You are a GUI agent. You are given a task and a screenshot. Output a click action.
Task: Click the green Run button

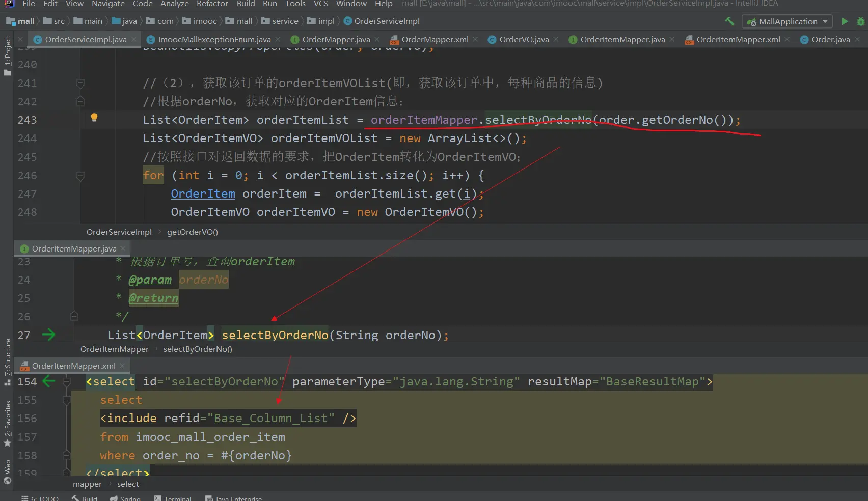click(845, 21)
